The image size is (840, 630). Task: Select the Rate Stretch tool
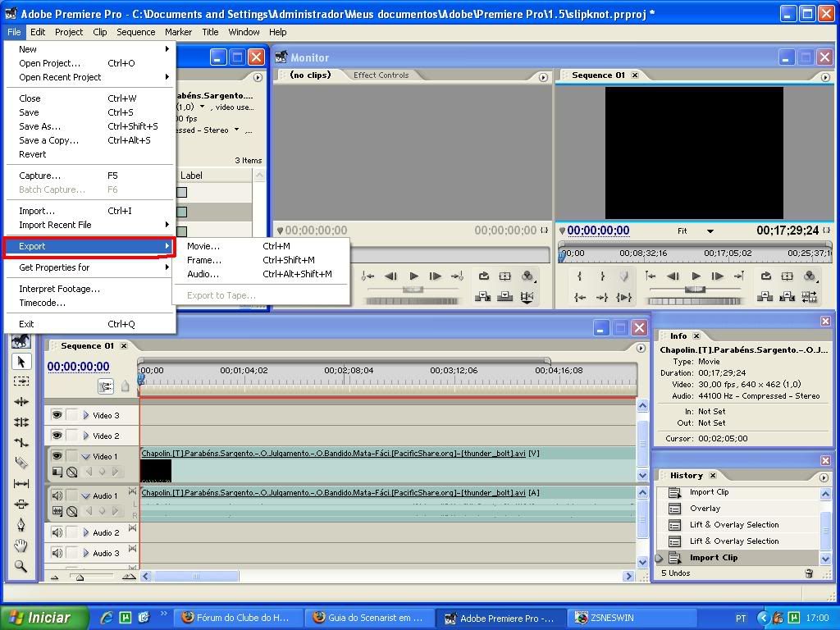(21, 442)
